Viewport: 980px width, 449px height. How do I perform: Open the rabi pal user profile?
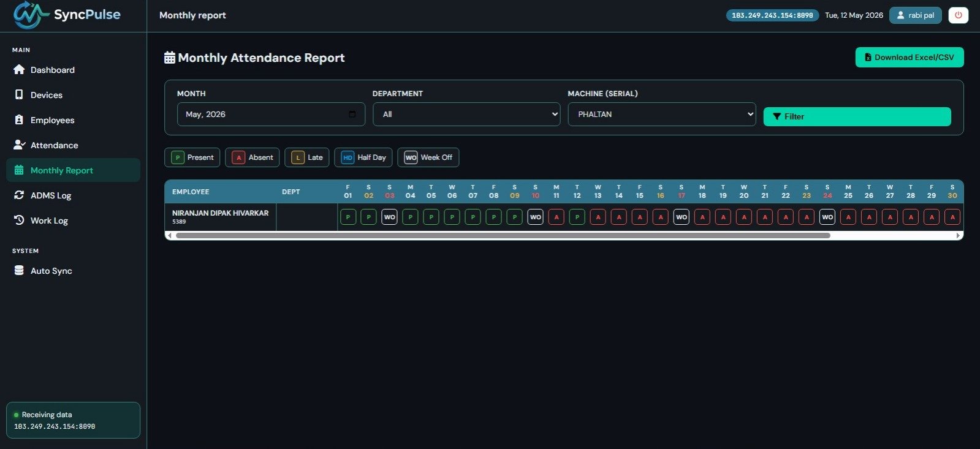pyautogui.click(x=916, y=15)
